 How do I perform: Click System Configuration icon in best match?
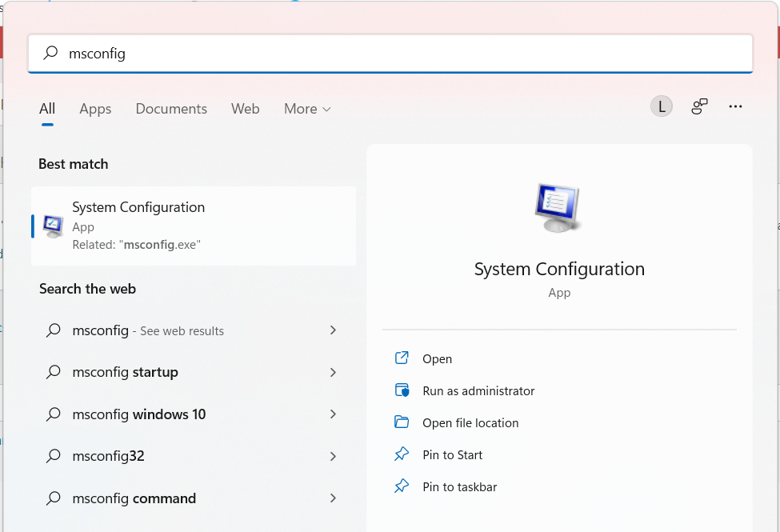point(53,226)
